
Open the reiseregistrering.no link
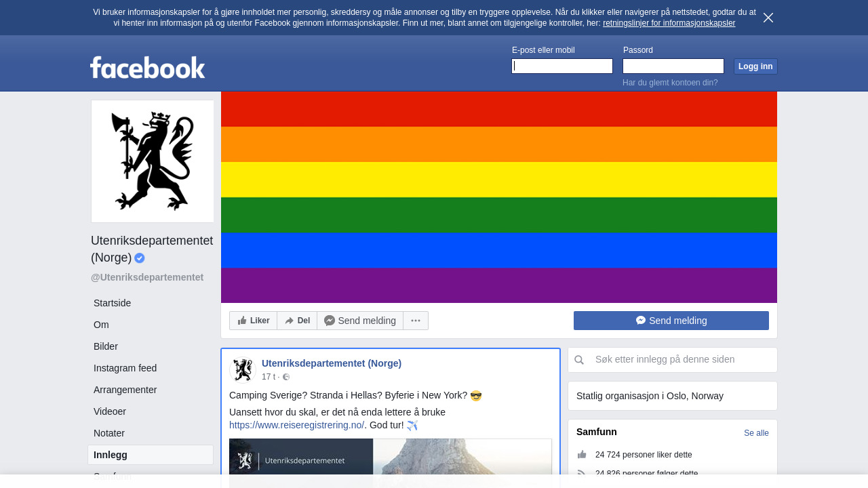tap(296, 425)
